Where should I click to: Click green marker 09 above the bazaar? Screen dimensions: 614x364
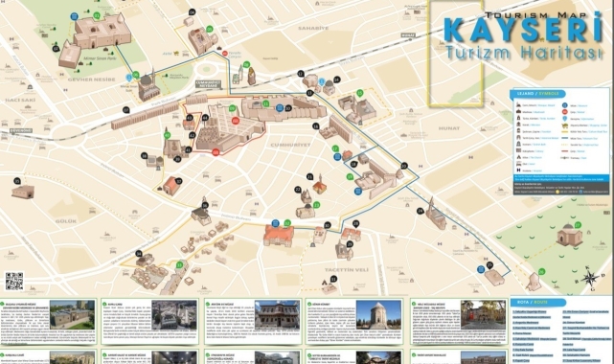(x=232, y=108)
